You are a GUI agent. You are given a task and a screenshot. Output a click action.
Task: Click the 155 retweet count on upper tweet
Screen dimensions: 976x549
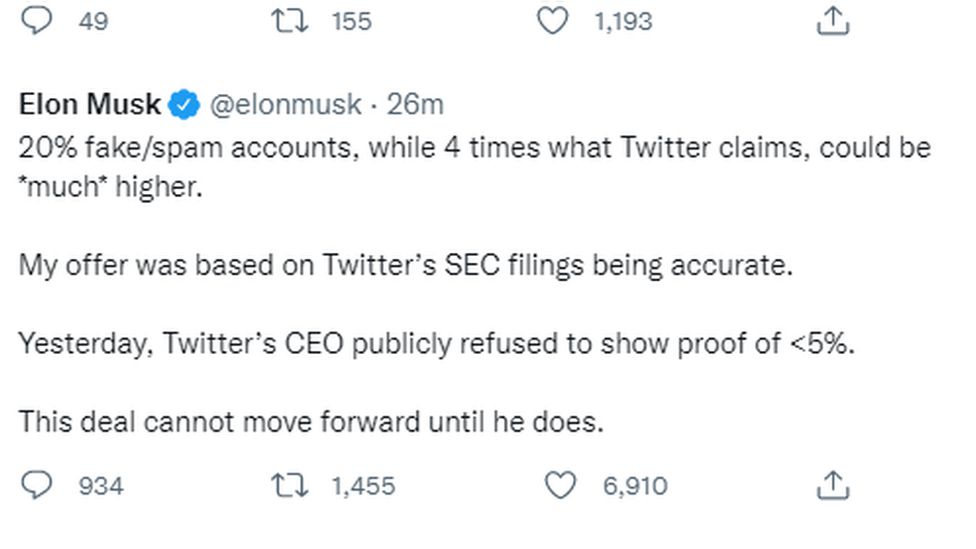pos(352,21)
